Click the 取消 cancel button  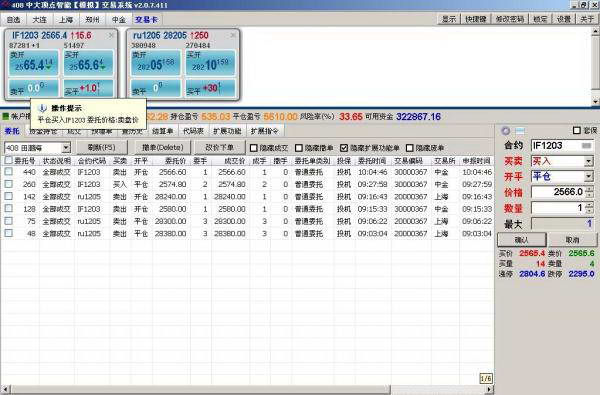[x=572, y=240]
